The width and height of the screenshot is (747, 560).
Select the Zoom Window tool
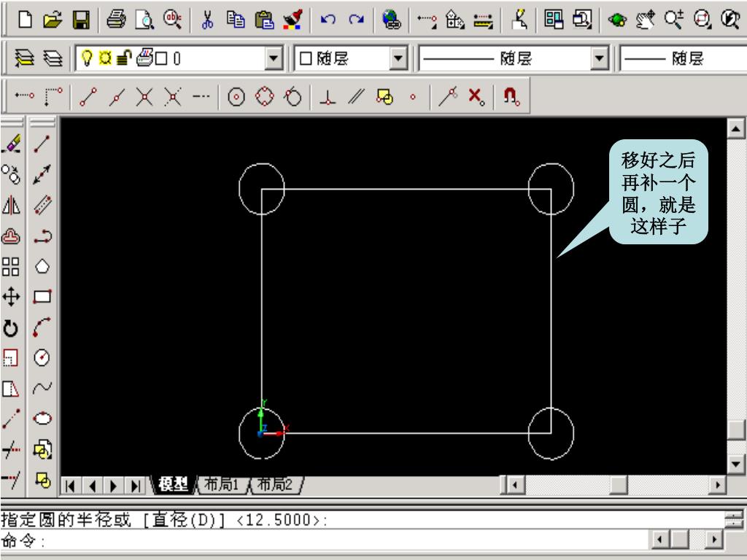703,20
